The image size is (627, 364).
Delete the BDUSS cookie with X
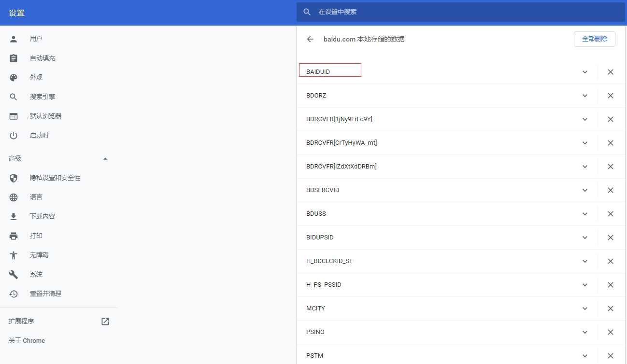[611, 214]
